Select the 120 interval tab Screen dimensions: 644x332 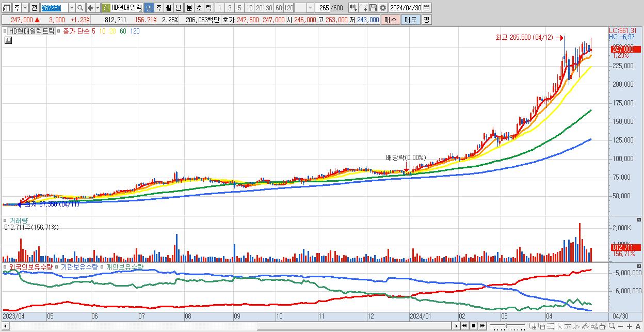point(289,8)
